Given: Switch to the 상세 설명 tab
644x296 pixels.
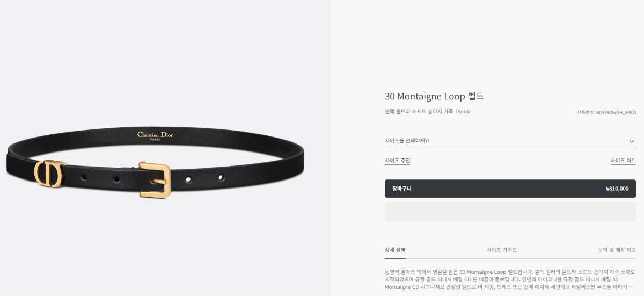Looking at the screenshot, I should (395, 250).
